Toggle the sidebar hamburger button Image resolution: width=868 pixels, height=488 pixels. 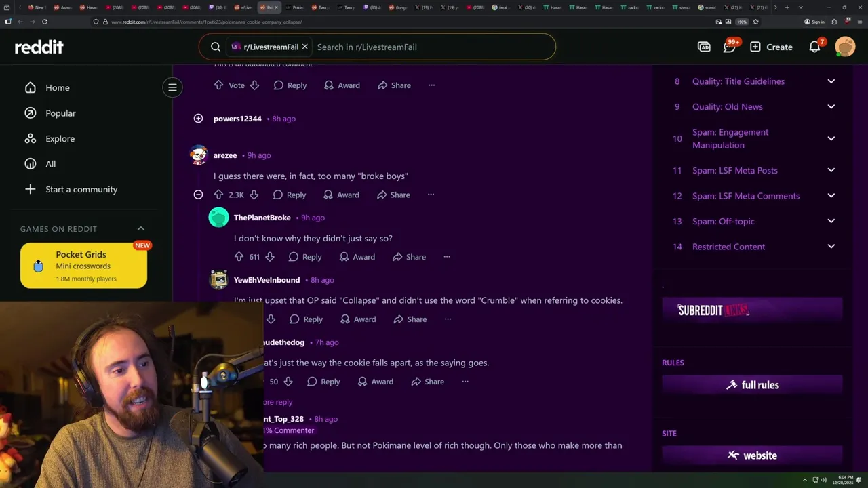pyautogui.click(x=172, y=87)
